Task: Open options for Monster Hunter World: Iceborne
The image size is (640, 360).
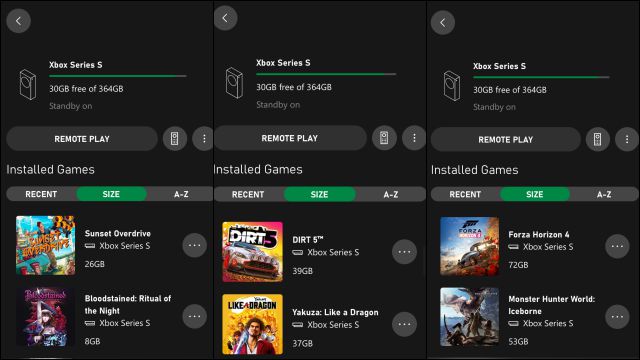Action: click(617, 317)
